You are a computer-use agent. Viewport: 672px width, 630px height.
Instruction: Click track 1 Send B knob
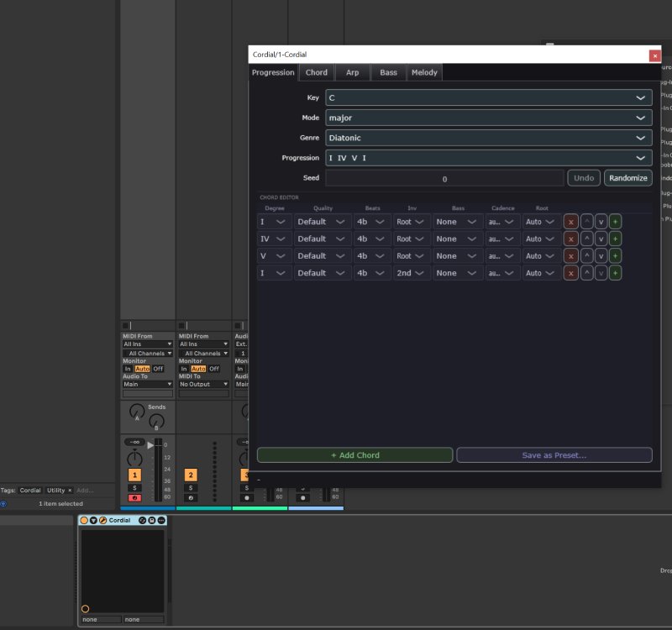coord(156,422)
